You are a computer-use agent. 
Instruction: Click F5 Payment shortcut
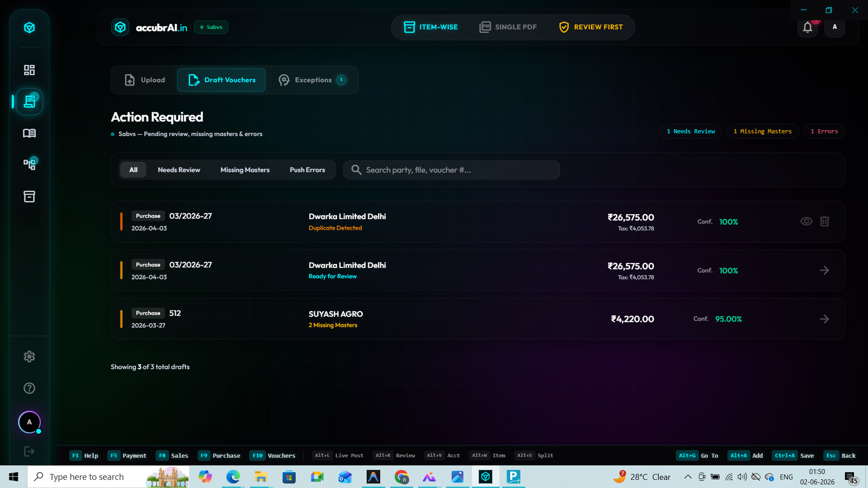tap(127, 455)
